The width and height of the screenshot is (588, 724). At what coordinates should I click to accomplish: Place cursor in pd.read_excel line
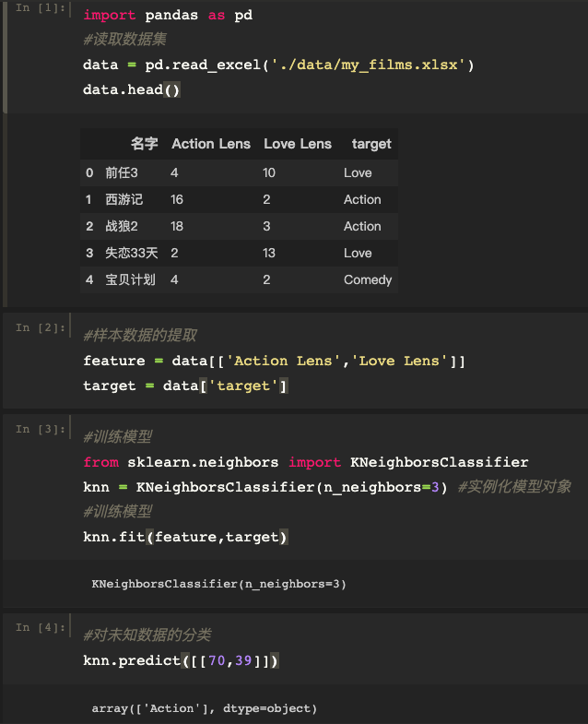278,65
